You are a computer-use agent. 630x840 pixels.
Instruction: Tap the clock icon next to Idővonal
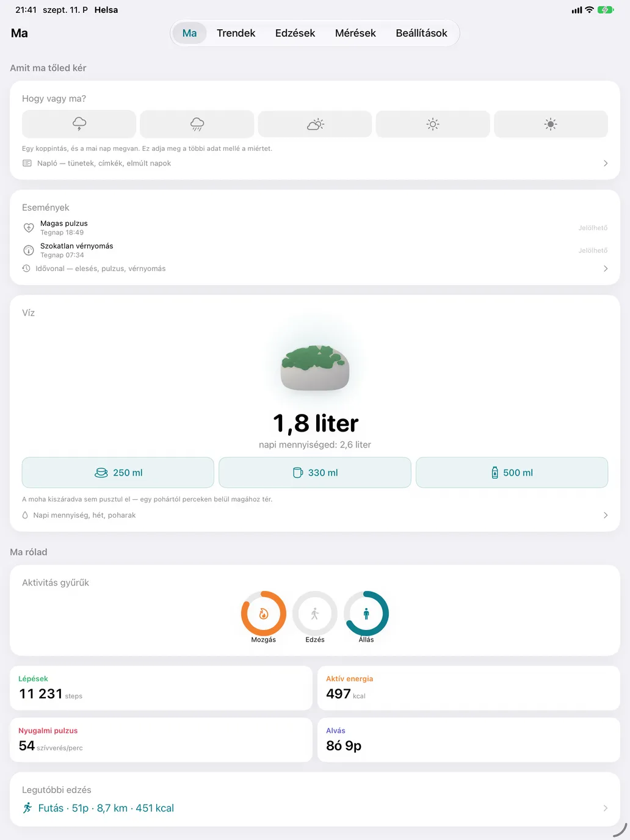pos(26,269)
